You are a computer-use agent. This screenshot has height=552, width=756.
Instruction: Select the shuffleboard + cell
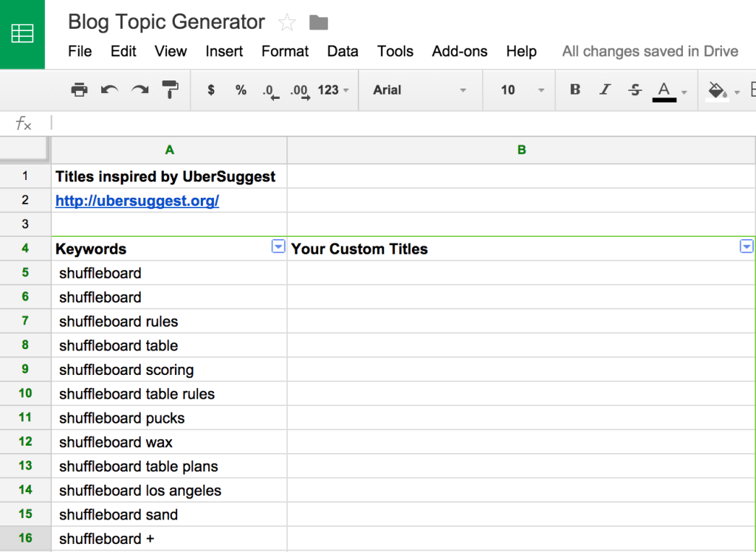pyautogui.click(x=169, y=538)
